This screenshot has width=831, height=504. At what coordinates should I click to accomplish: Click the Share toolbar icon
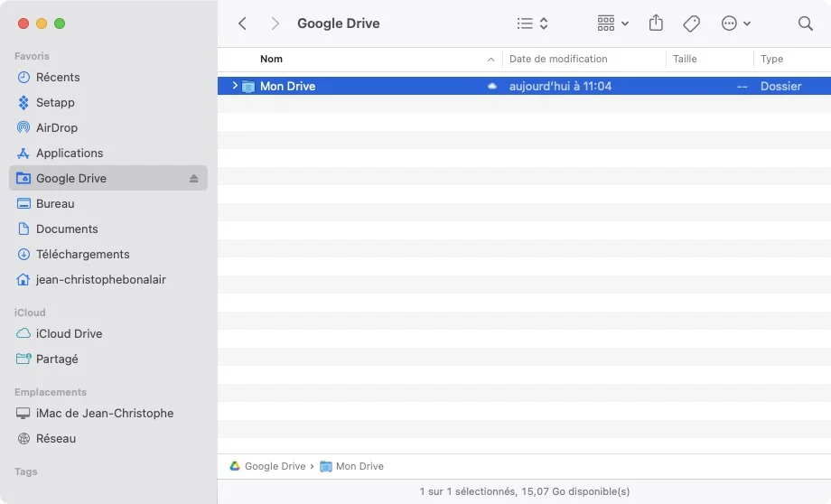click(656, 23)
